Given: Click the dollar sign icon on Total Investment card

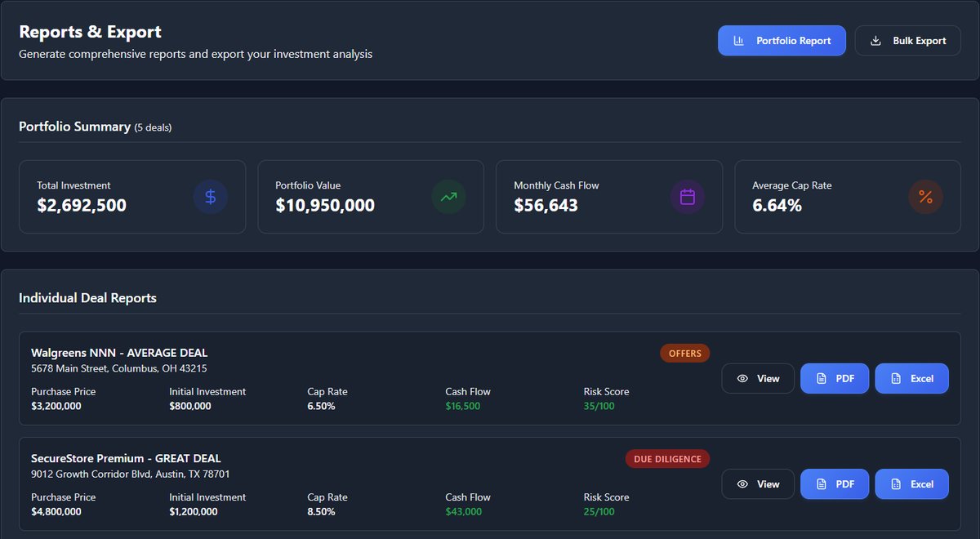Looking at the screenshot, I should 211,197.
